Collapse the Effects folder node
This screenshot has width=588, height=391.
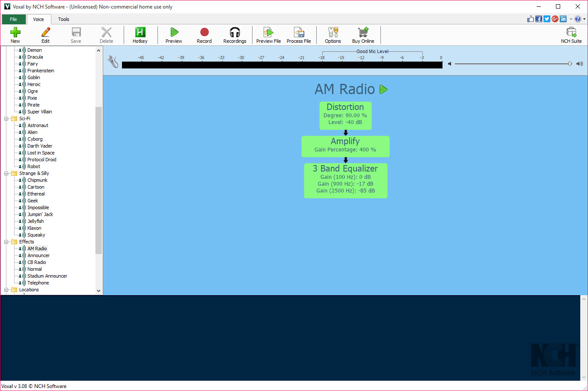point(6,242)
